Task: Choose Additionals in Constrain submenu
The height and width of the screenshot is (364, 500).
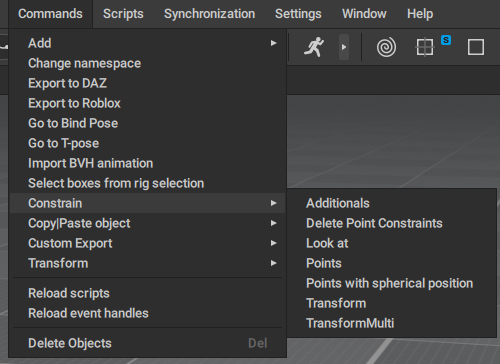Action: click(392, 203)
